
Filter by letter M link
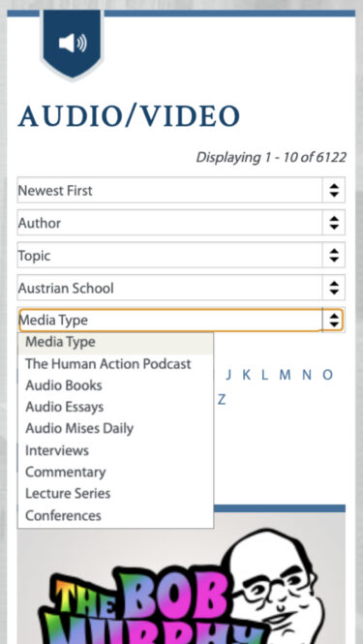285,375
